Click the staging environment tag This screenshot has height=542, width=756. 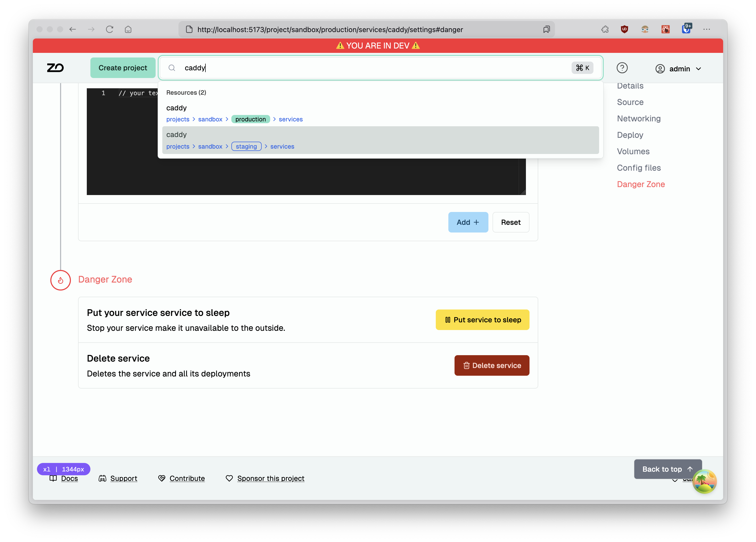pos(246,147)
